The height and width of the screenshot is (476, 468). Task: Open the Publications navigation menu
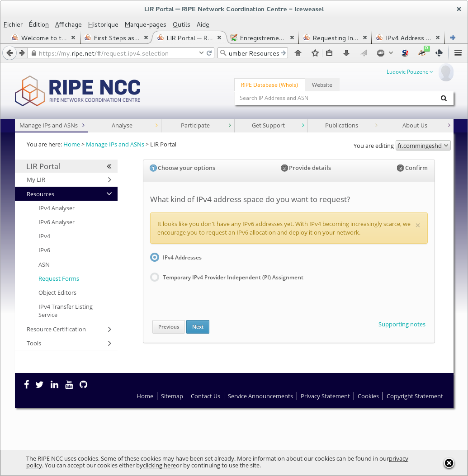[344, 125]
